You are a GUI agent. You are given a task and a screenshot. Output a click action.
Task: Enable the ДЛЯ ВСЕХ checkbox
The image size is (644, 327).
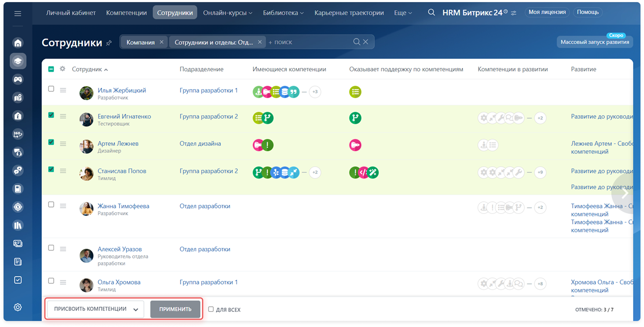(211, 309)
